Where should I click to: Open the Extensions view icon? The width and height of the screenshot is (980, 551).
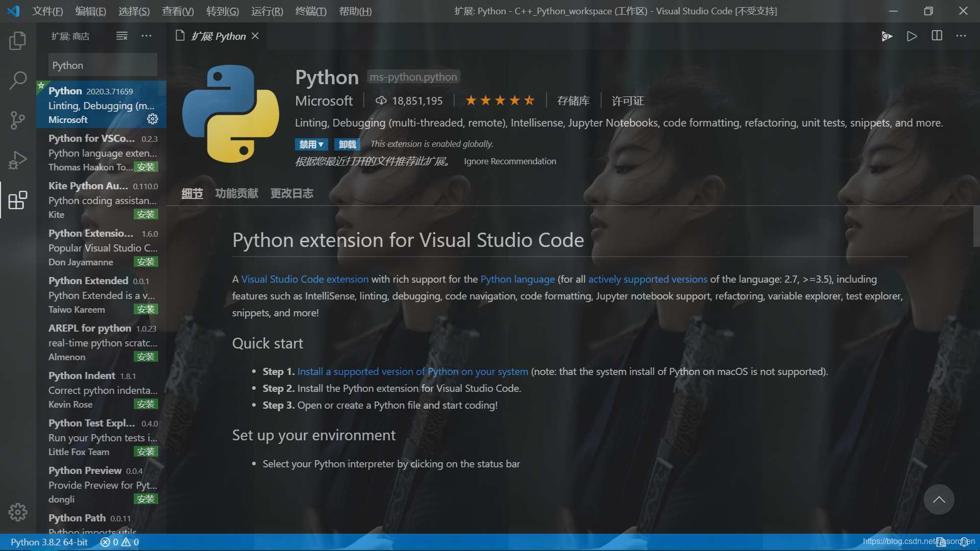click(x=18, y=200)
